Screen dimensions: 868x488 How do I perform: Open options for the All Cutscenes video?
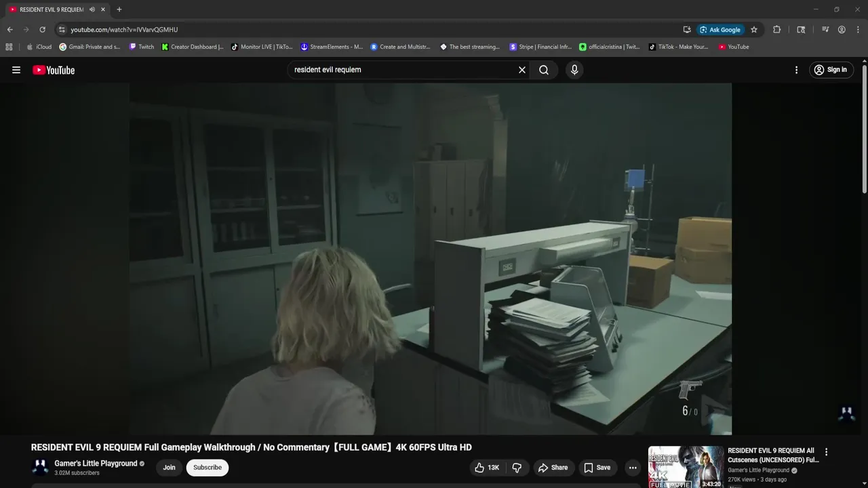click(826, 452)
